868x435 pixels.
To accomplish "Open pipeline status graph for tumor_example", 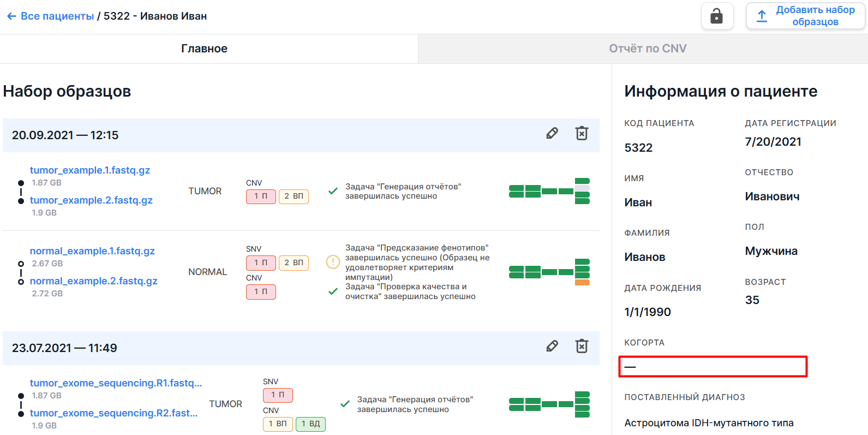I will (x=549, y=191).
